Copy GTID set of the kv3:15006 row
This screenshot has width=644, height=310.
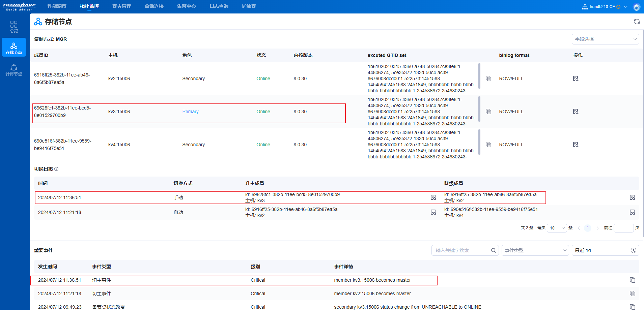(488, 112)
